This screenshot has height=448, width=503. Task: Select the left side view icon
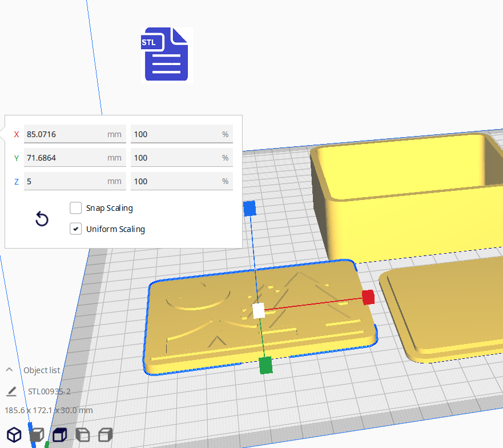tap(82, 435)
